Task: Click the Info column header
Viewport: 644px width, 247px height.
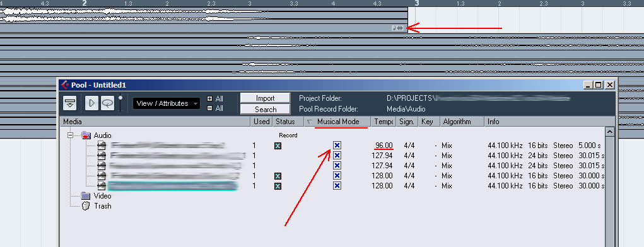Action: coord(549,122)
